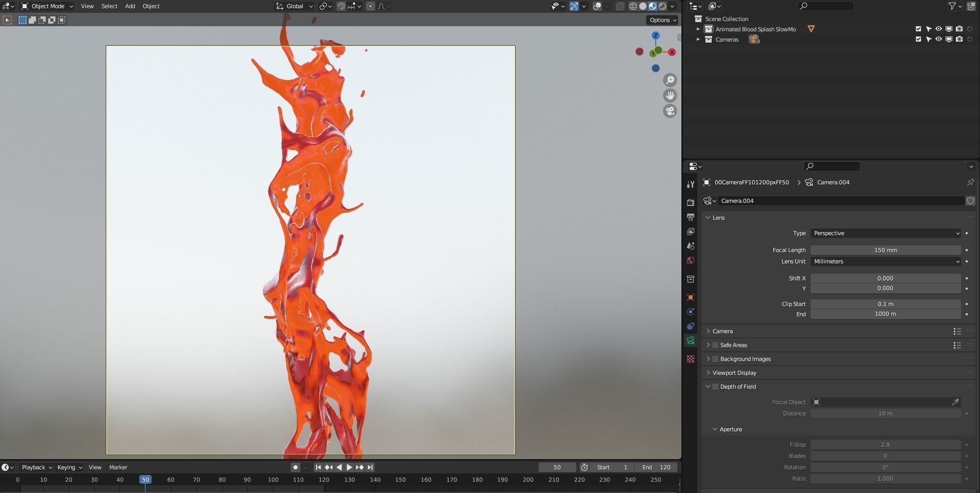
Task: Open the Object Constraints properties tab
Action: click(691, 326)
